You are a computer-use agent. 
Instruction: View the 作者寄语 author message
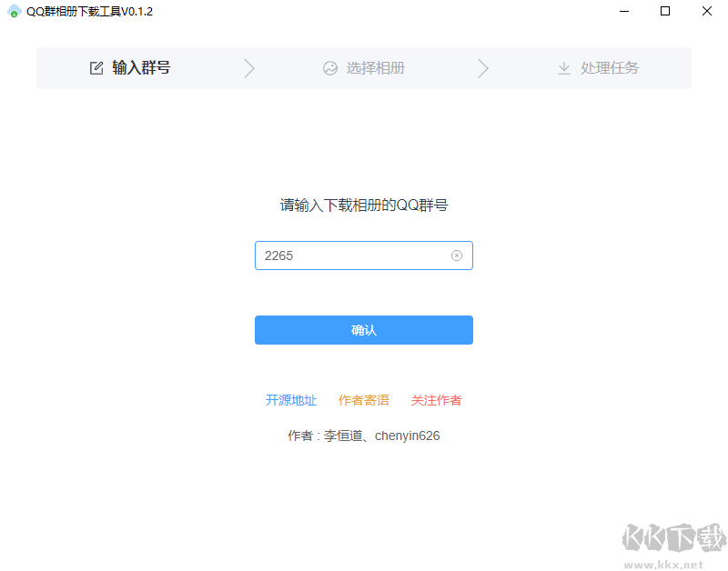[364, 400]
